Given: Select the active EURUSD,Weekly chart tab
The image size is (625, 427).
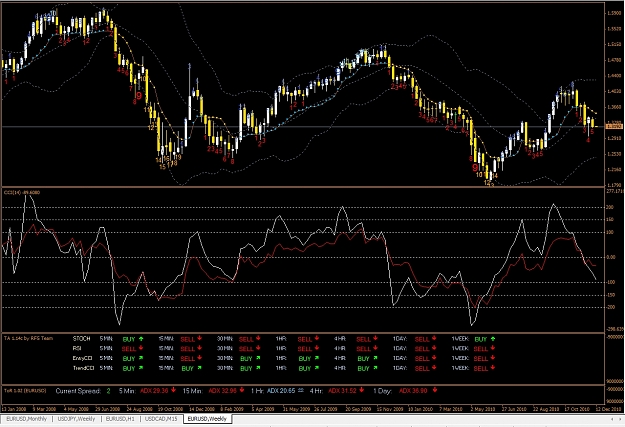Looking at the screenshot, I should coord(207,419).
